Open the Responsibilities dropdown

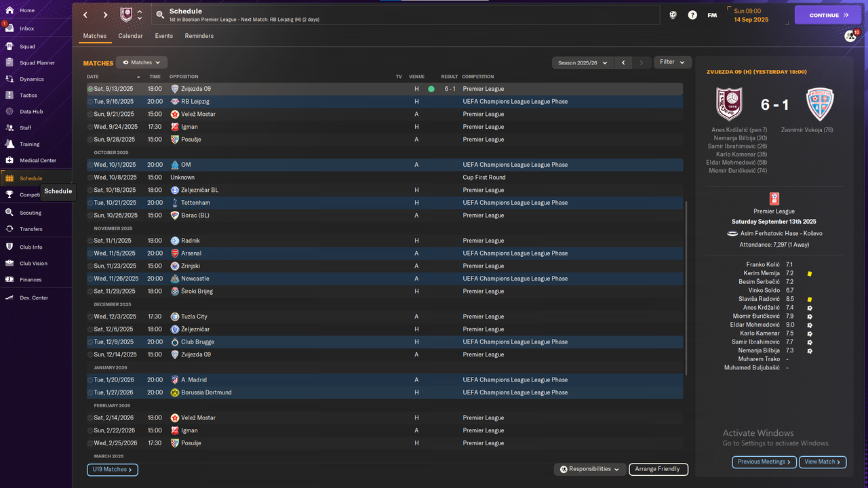click(590, 469)
